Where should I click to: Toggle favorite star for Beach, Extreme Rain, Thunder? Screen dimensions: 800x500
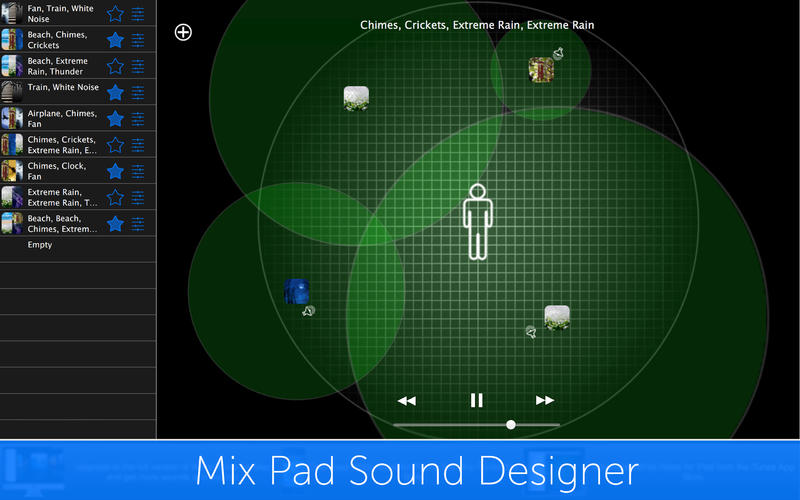(115, 66)
